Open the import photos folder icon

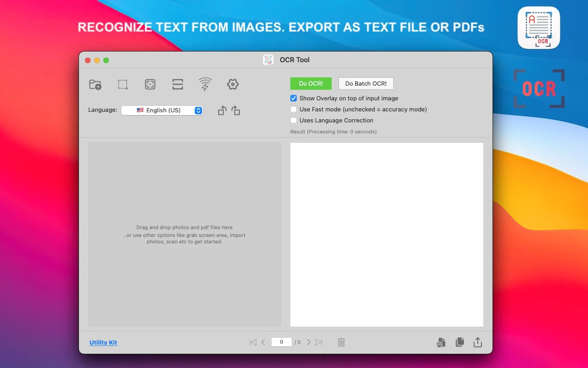[96, 84]
